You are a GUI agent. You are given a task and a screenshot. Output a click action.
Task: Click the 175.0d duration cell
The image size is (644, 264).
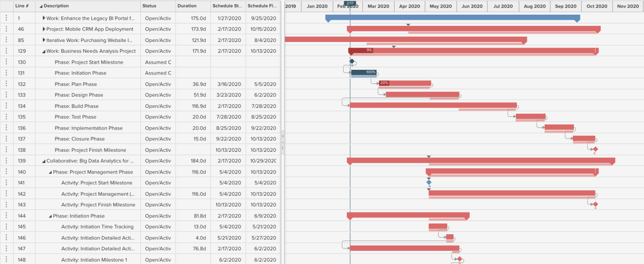[x=193, y=18]
